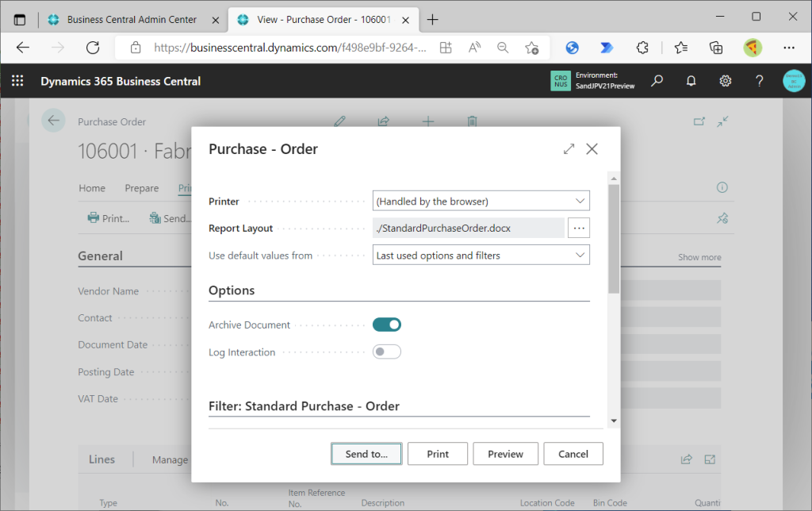
Task: Share the Lines section
Action: tap(686, 459)
